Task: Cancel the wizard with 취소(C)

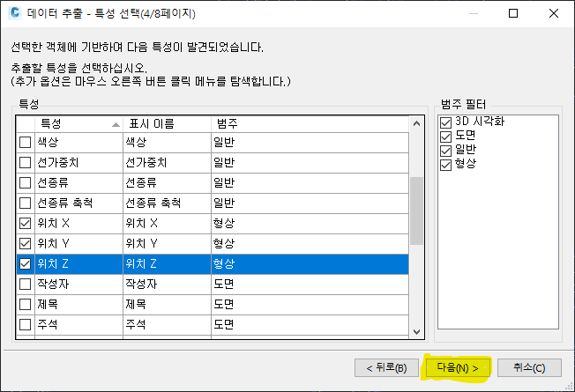Action: pyautogui.click(x=529, y=367)
